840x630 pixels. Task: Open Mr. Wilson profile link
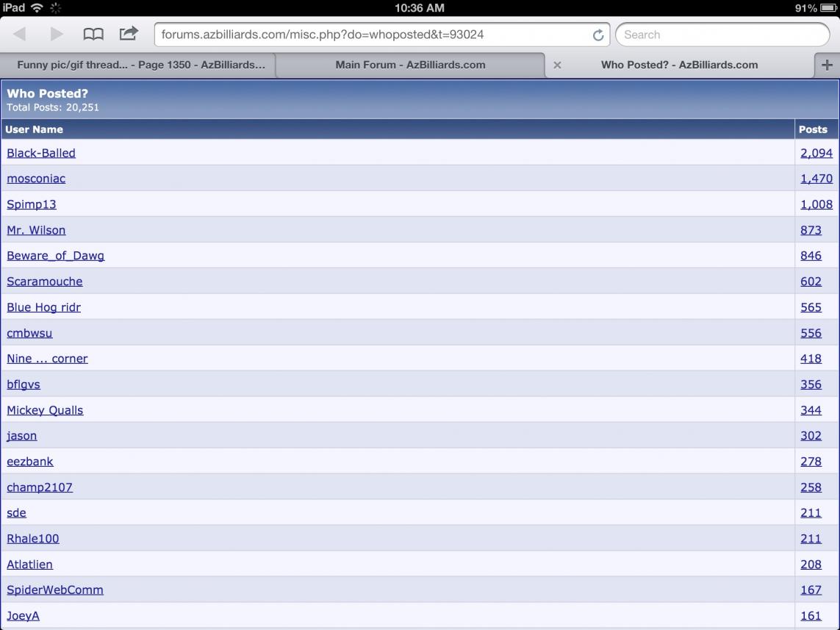click(x=36, y=230)
